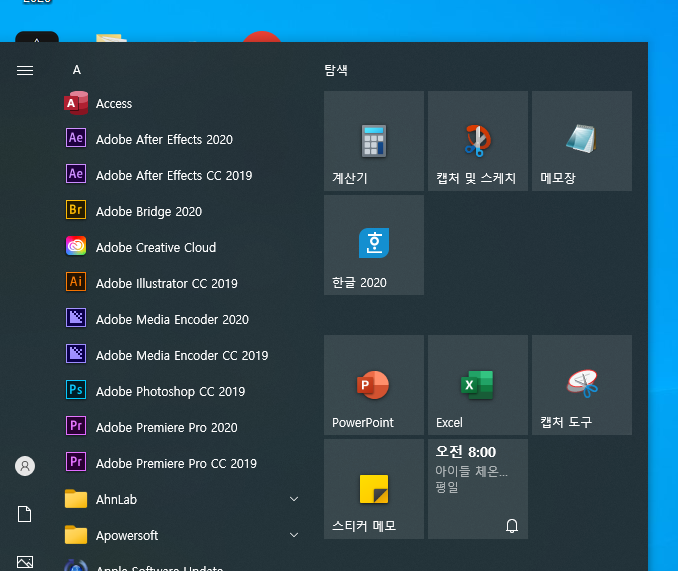Open the 스티커 메모 sticky notes tile
This screenshot has height=571, width=678.
[374, 489]
